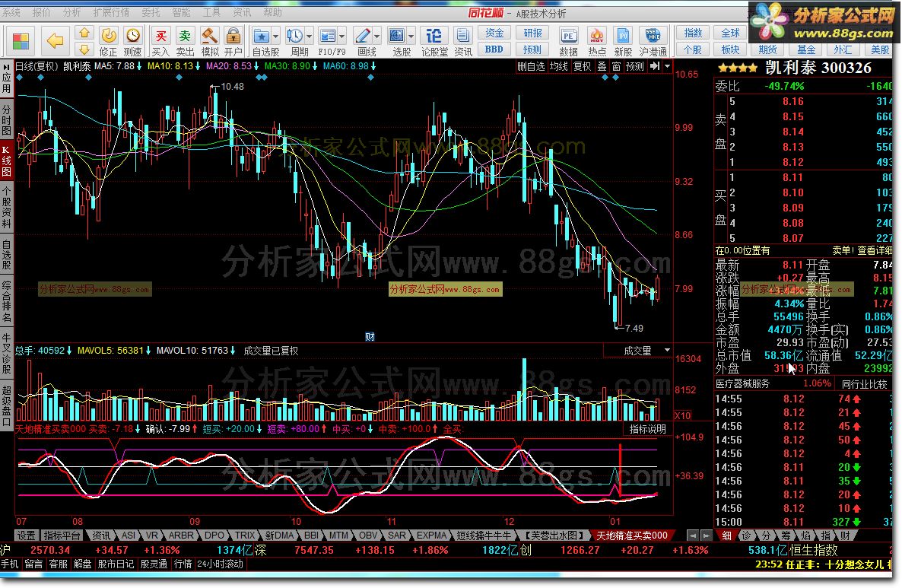Click the BBD button
The width and height of the screenshot is (902, 588).
[x=494, y=49]
